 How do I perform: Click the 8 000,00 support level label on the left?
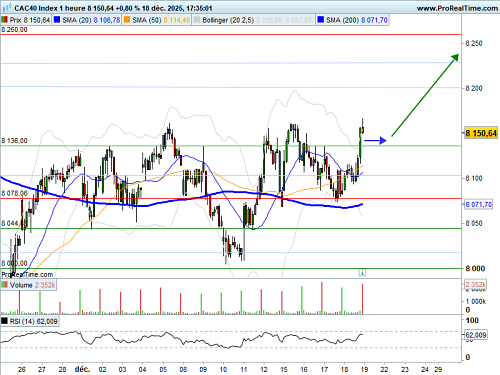point(14,263)
